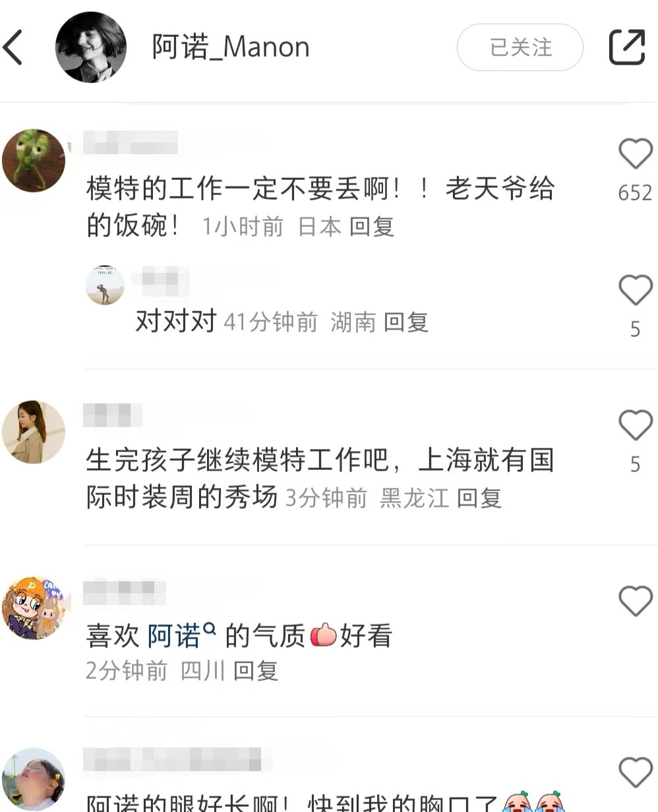Image resolution: width=658 pixels, height=812 pixels.
Task: Open the share icon at top right
Action: [x=626, y=47]
